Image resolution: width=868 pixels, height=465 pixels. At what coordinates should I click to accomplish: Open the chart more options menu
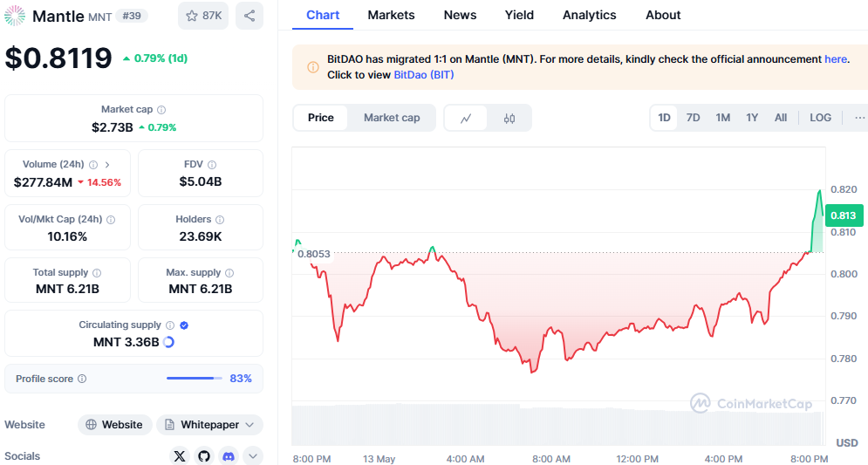coord(859,118)
